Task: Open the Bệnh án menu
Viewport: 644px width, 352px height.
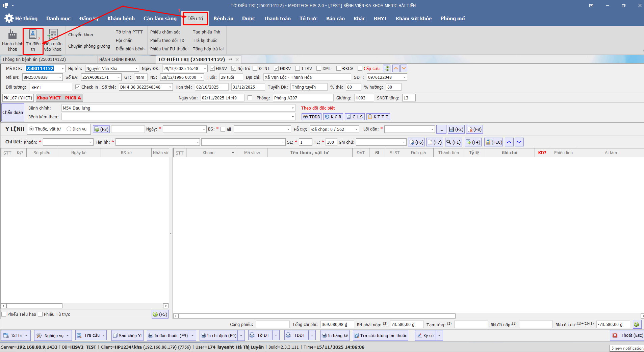Action: point(223,19)
